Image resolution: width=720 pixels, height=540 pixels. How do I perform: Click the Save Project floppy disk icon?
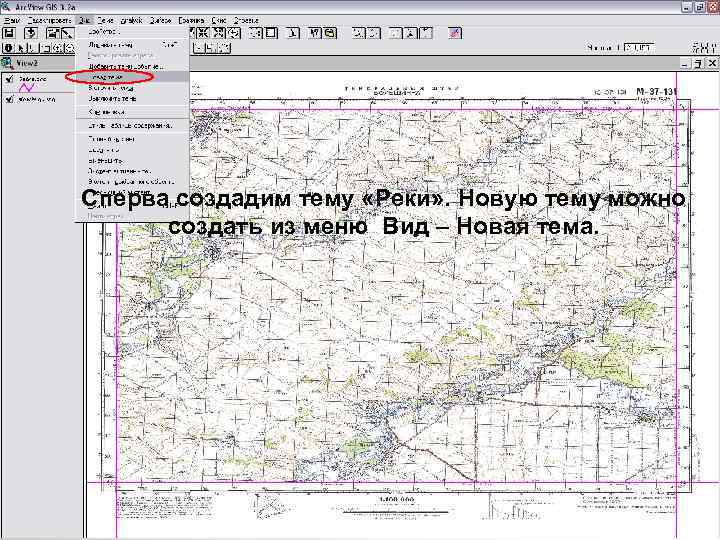9,33
